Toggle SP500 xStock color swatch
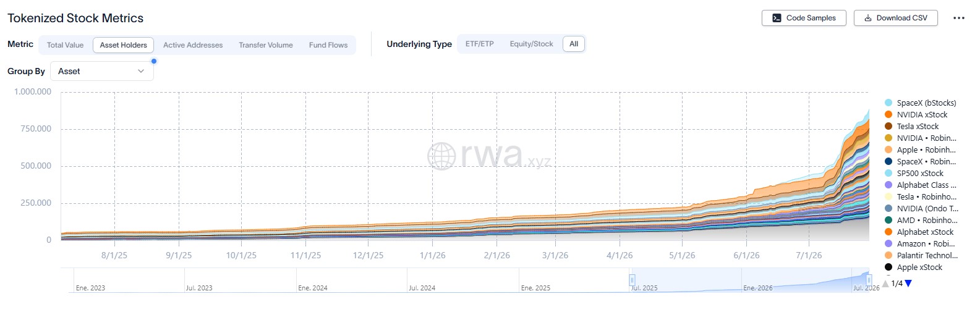 [x=888, y=174]
